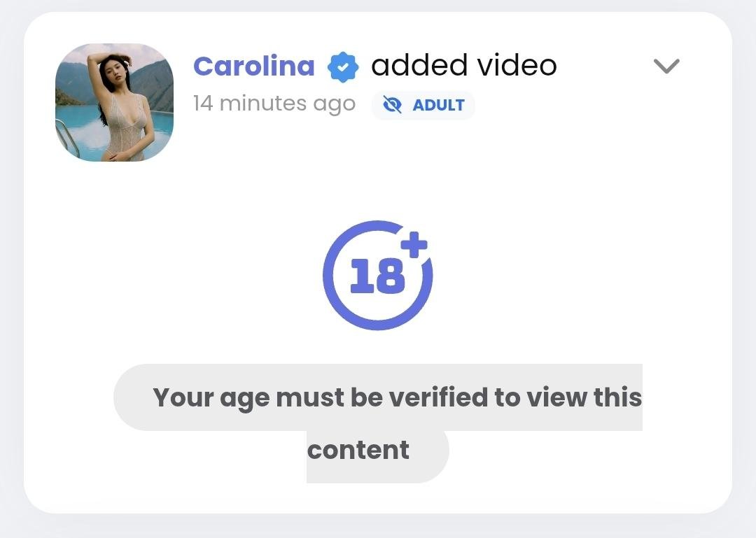Click the Carolina username link

(253, 66)
